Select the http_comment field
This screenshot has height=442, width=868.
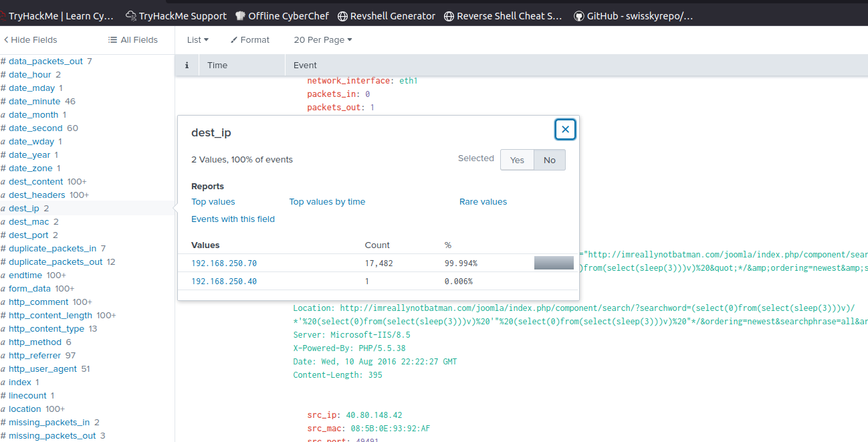tap(39, 302)
